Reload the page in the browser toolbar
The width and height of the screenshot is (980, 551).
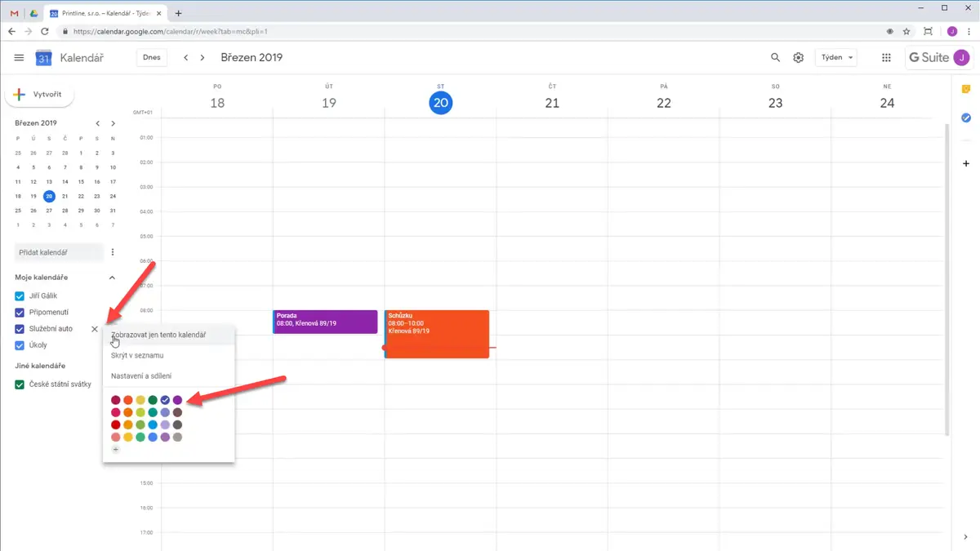[x=44, y=32]
